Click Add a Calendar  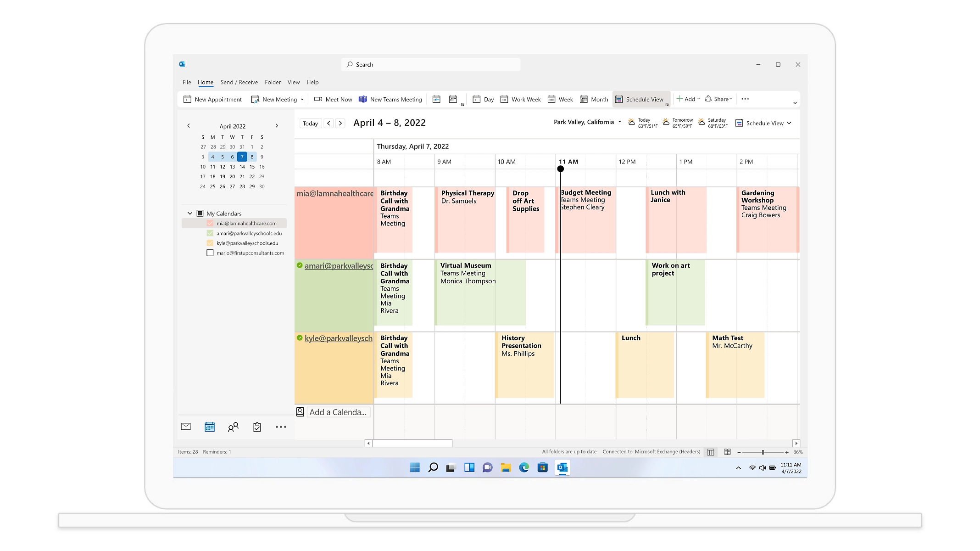pyautogui.click(x=338, y=412)
